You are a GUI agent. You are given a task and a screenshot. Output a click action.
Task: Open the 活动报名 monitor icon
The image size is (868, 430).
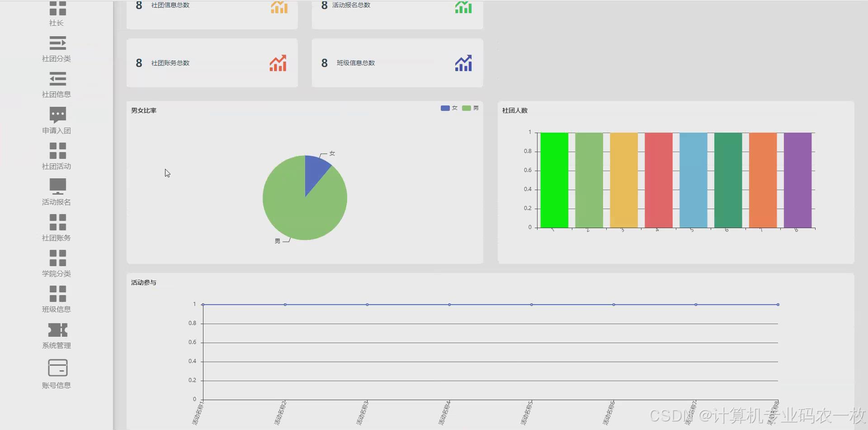[57, 186]
